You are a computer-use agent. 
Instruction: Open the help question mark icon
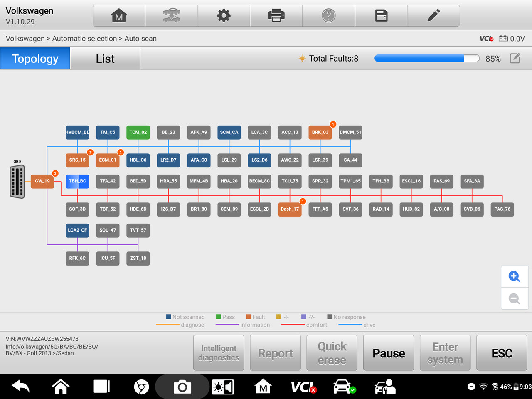coord(328,16)
